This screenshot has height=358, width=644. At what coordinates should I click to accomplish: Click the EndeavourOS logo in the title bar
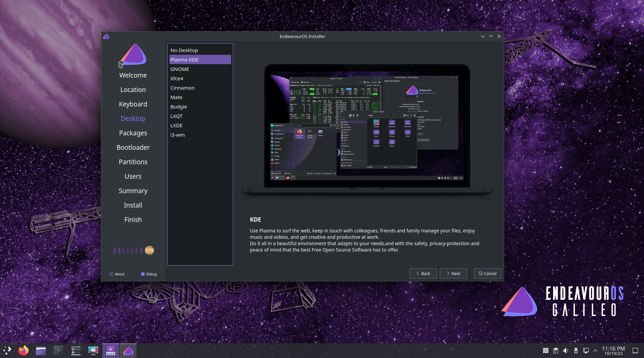(x=106, y=36)
